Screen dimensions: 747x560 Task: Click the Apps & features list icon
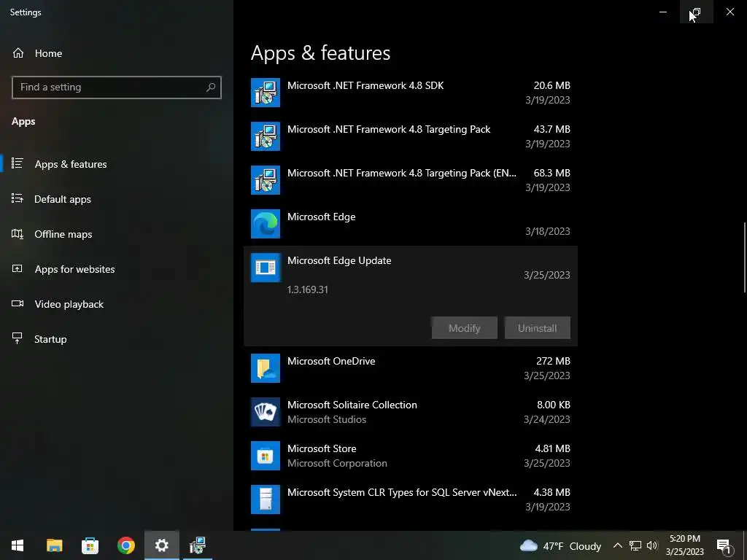[x=18, y=163]
